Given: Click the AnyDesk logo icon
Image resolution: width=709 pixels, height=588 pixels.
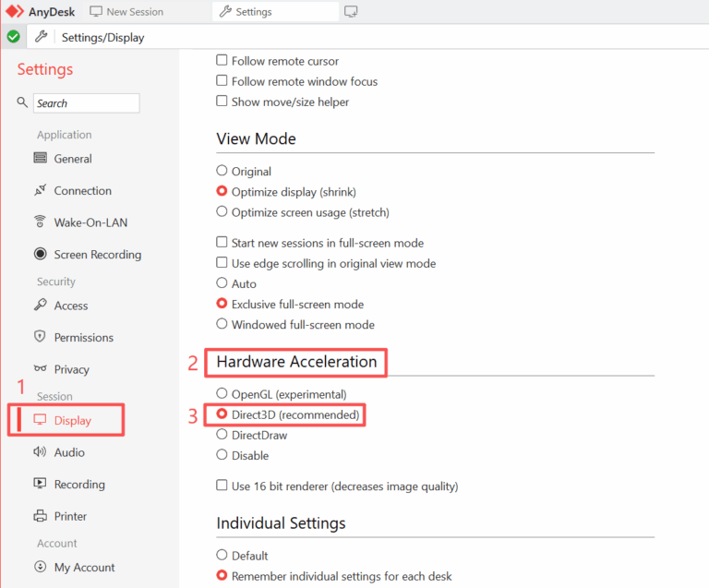Looking at the screenshot, I should 15,11.
